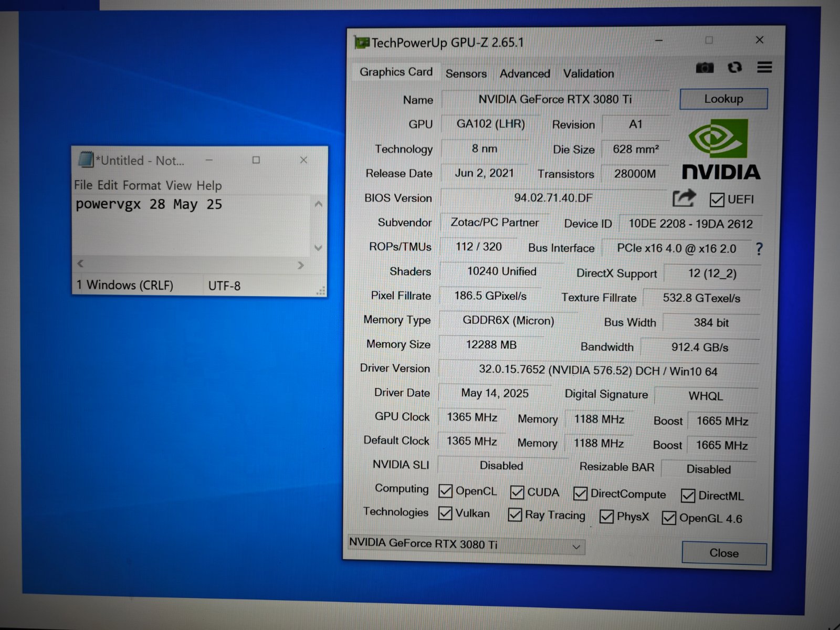
Task: Click the Lookup button
Action: (723, 99)
